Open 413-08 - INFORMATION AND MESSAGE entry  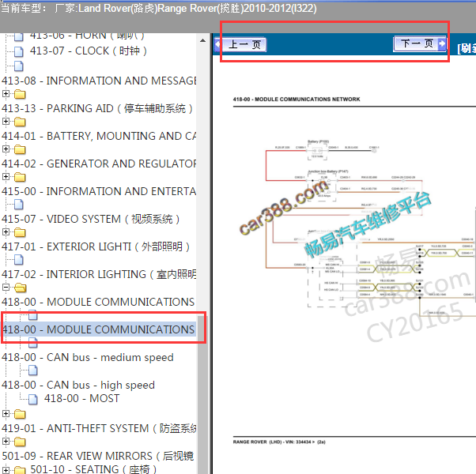99,81
